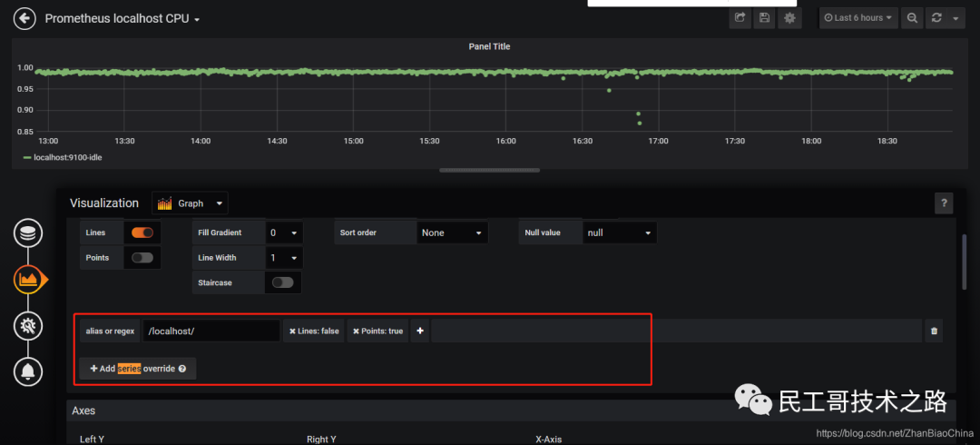The width and height of the screenshot is (980, 445).
Task: Open the visualization help question mark
Action: pyautogui.click(x=944, y=203)
